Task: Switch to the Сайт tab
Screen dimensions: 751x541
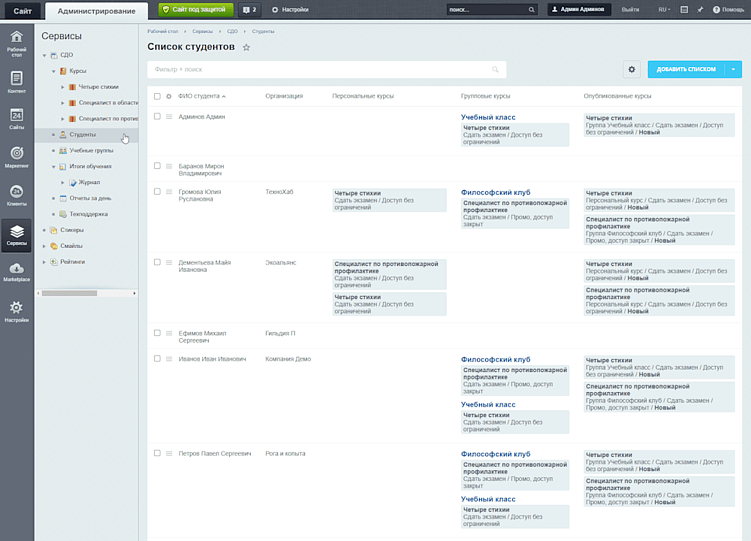Action: pos(22,11)
